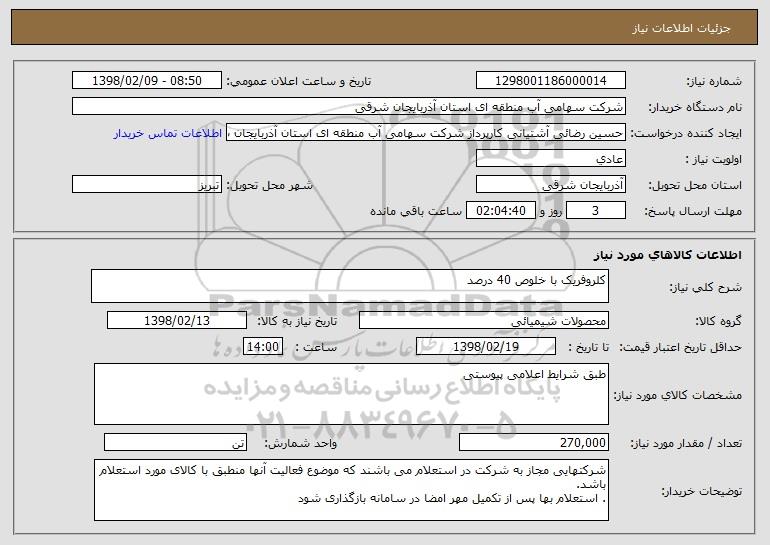
Task: Click the label نام دستگاه خریدار
Action: coord(695,108)
